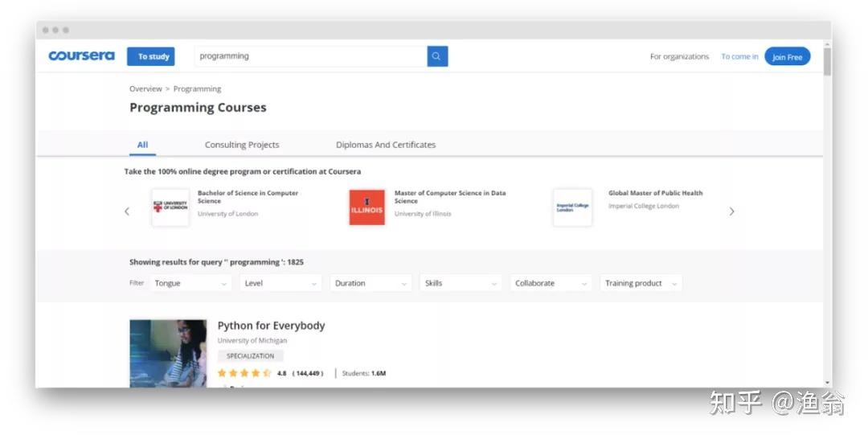Click the Programming Courses heading
The image size is (868, 439).
pyautogui.click(x=198, y=108)
